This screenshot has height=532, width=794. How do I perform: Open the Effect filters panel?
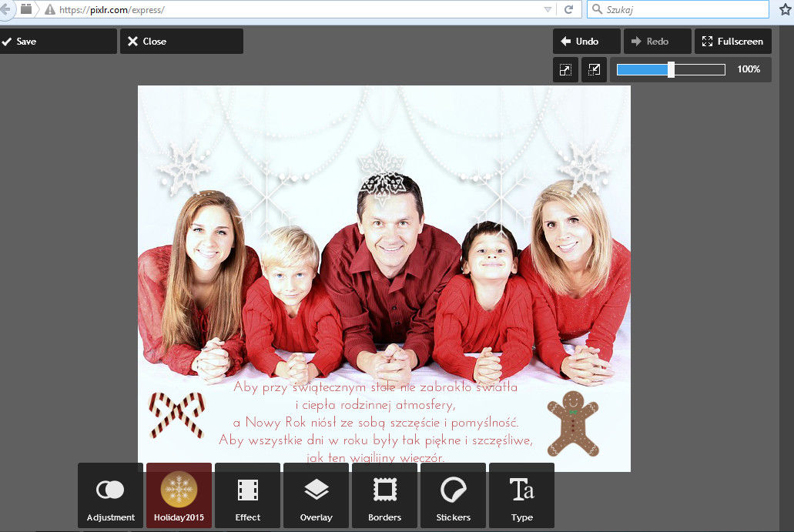247,496
